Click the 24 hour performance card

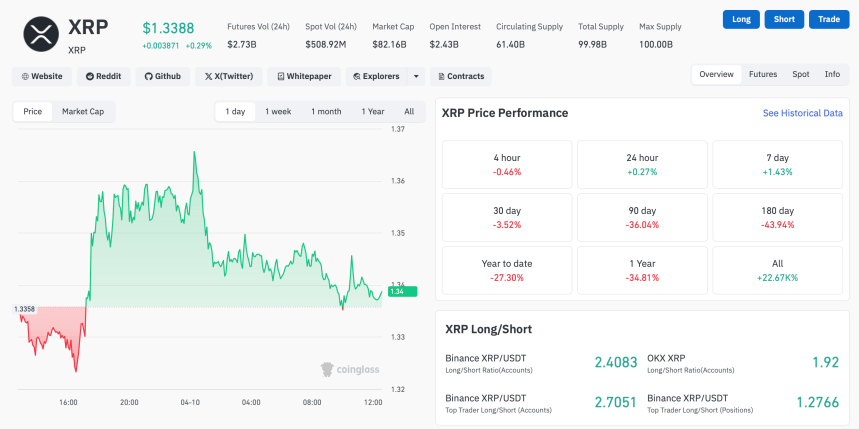click(642, 164)
